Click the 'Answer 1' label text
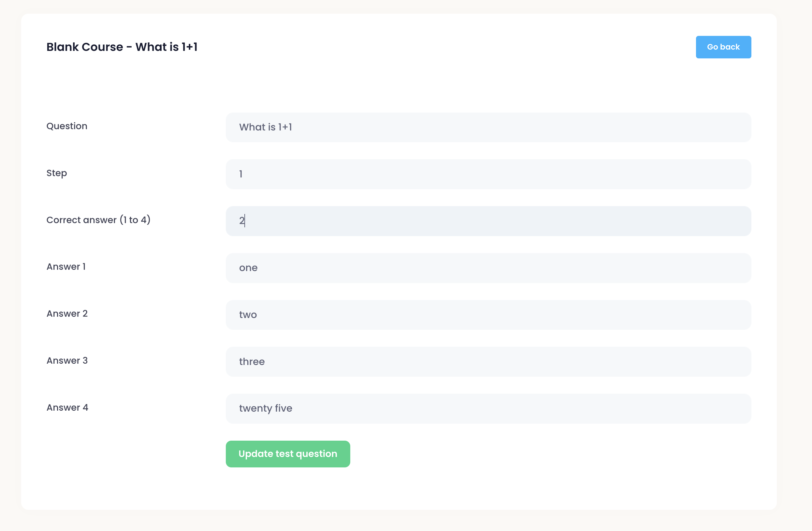Screen dimensions: 812x531 point(66,267)
